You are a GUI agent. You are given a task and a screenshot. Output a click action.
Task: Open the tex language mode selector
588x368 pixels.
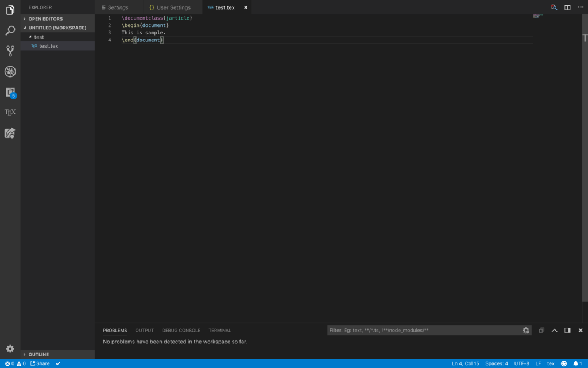click(551, 363)
